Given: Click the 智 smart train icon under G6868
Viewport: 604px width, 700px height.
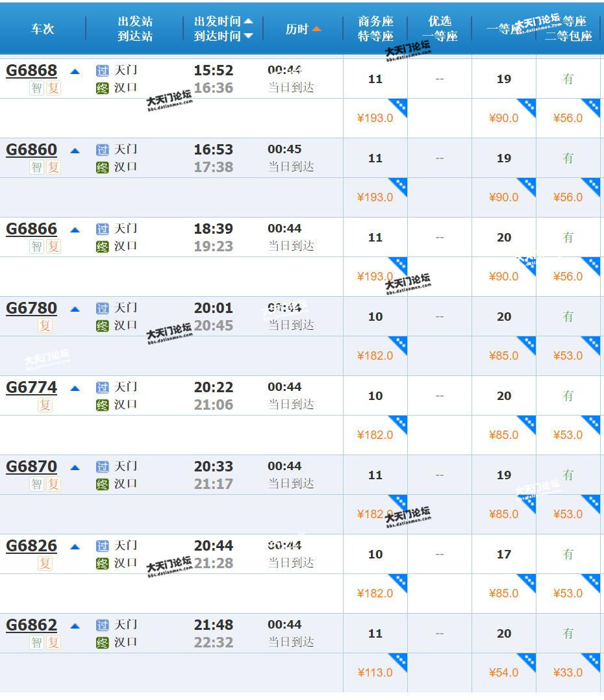Looking at the screenshot, I should pyautogui.click(x=36, y=88).
